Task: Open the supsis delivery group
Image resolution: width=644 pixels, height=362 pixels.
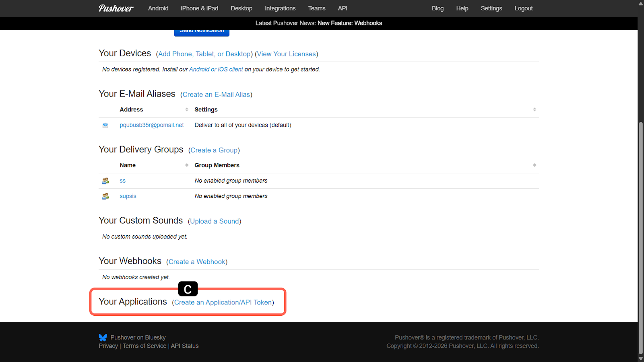Action: coord(128,196)
